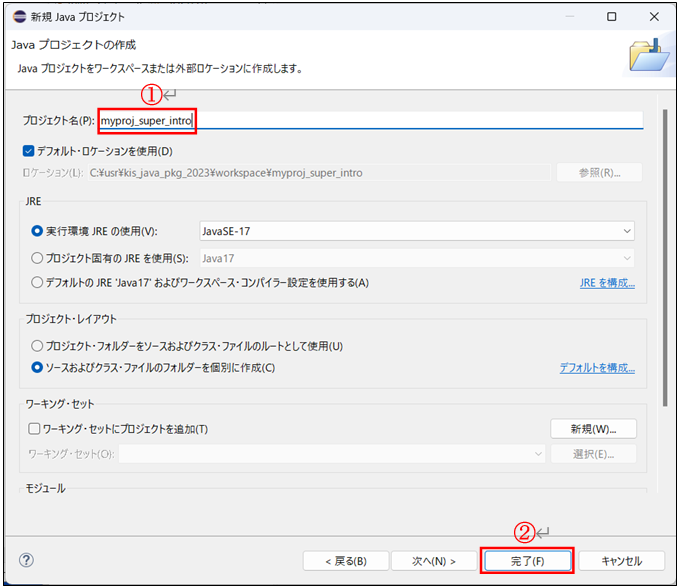Click the help question mark icon
This screenshot has height=588, width=680.
pyautogui.click(x=27, y=560)
